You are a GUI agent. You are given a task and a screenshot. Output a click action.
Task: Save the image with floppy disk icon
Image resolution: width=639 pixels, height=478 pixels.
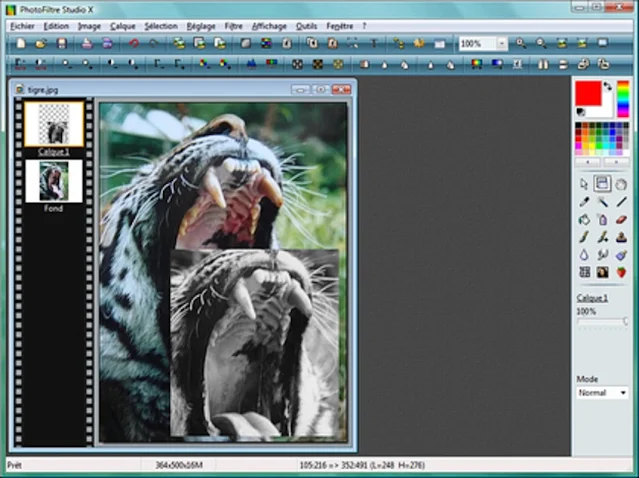coord(62,43)
